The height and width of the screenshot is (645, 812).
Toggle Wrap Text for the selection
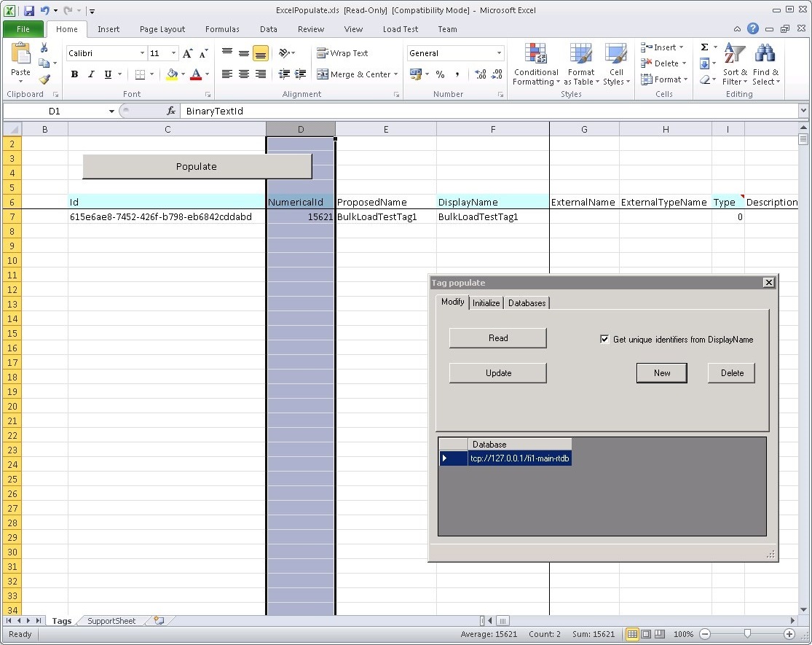pos(342,53)
